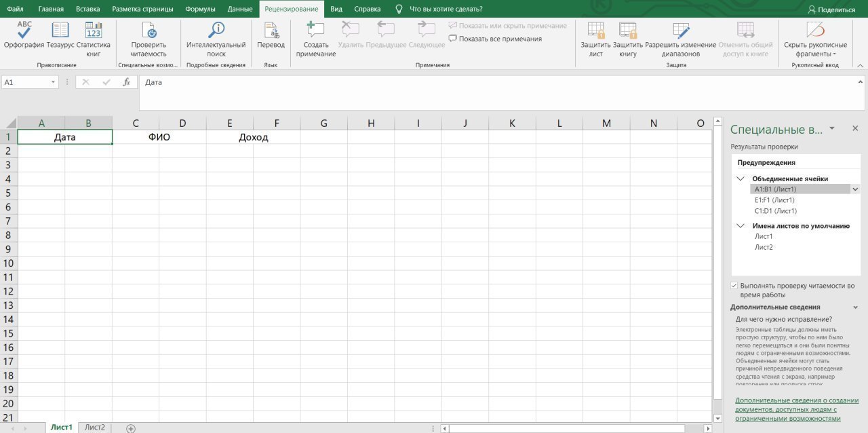Toggle the readability check while working checkbox
Image resolution: width=868 pixels, height=433 pixels.
pos(734,286)
